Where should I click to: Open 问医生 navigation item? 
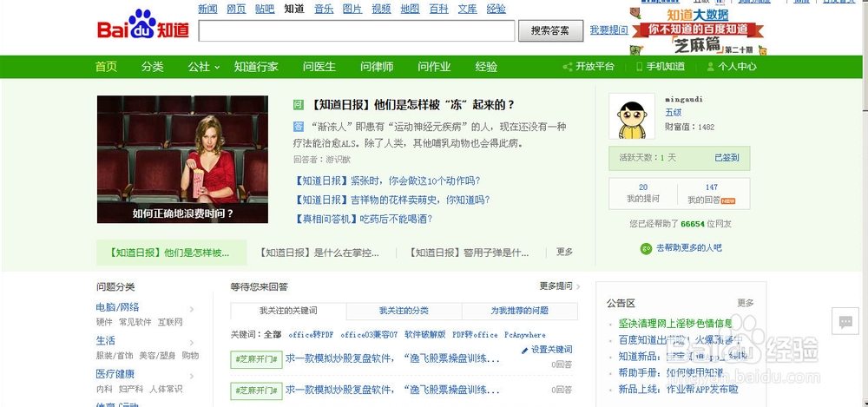pos(319,67)
